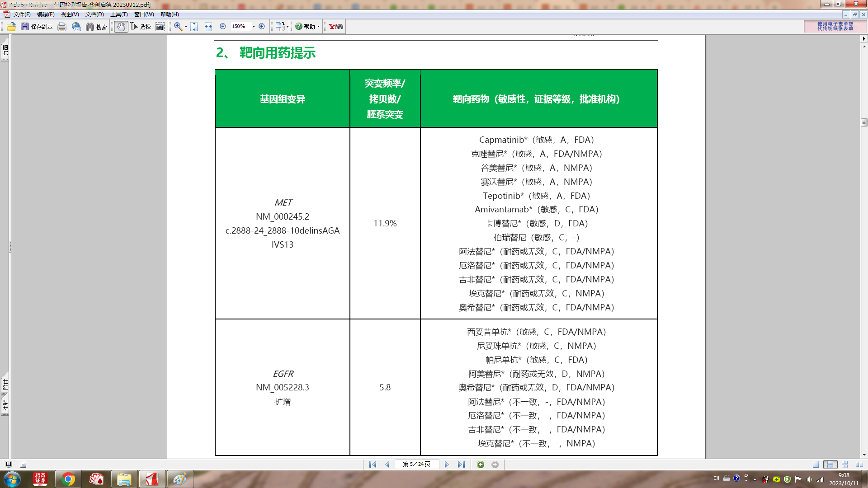
Task: Open the 文档(D) menu
Action: (x=94, y=14)
